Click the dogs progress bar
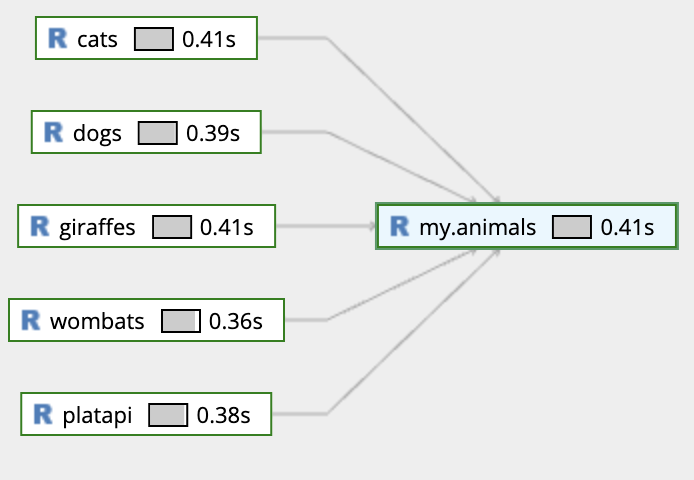 coord(158,133)
